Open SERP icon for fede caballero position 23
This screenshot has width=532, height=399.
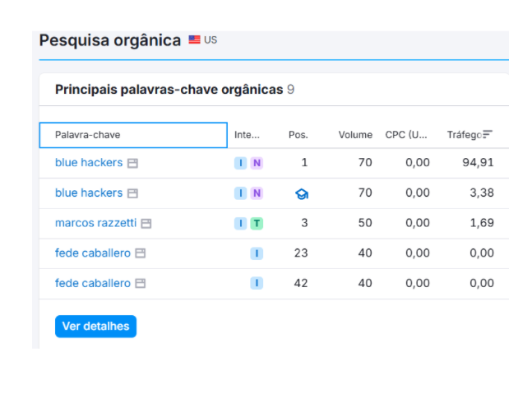141,253
